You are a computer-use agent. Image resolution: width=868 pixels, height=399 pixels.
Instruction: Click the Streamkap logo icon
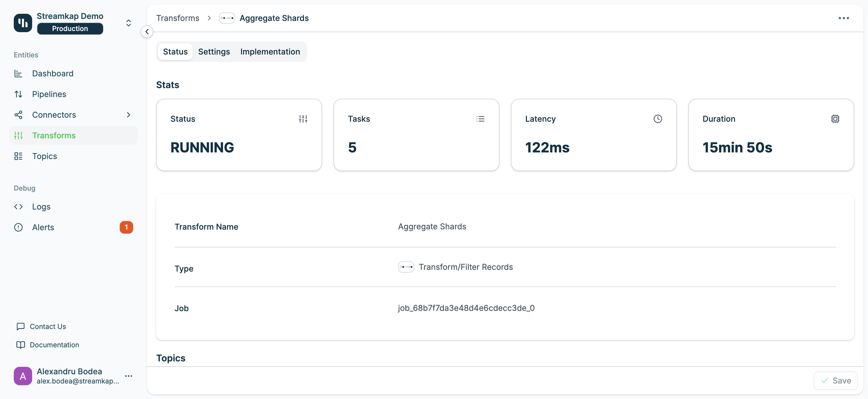[23, 23]
